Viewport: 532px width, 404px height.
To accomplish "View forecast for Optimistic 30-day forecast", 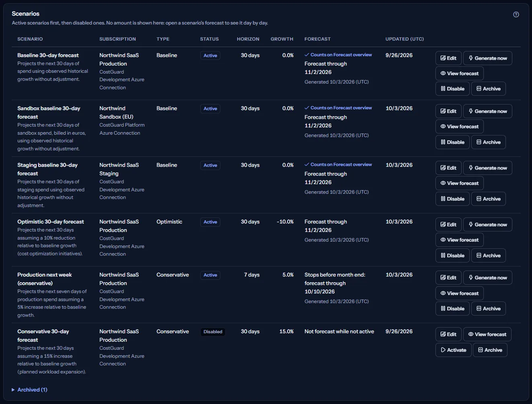I will click(x=459, y=240).
